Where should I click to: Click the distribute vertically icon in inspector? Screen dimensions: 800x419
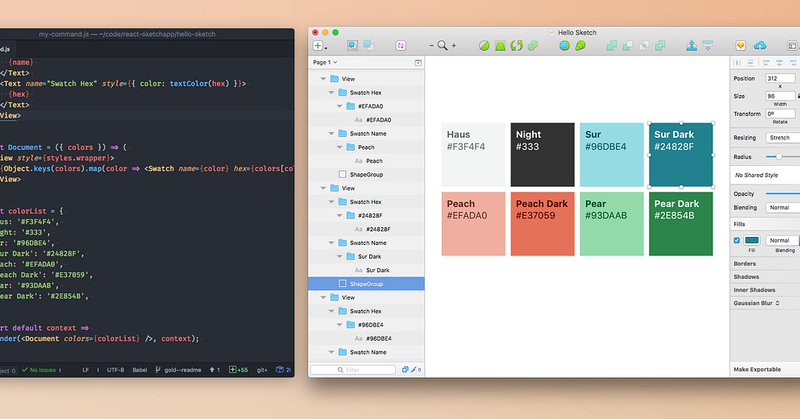pos(751,63)
